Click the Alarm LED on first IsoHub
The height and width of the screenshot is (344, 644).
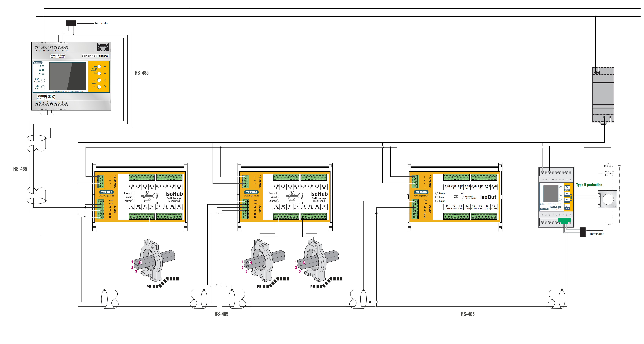[x=133, y=201]
